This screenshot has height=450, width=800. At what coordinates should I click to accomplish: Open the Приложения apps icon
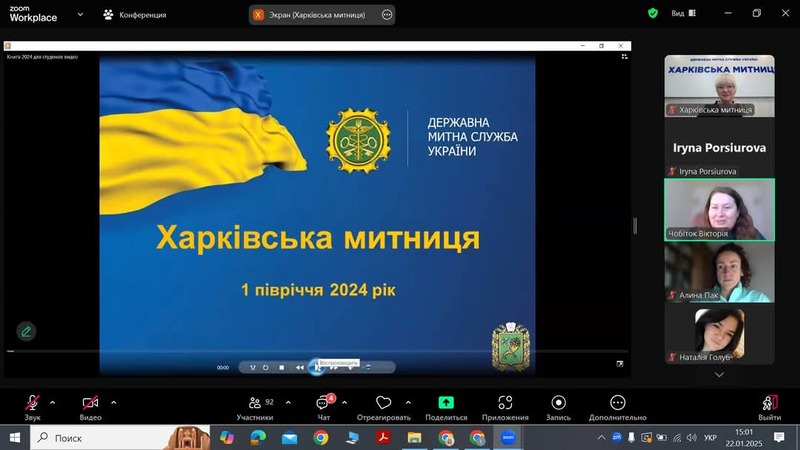pos(505,403)
